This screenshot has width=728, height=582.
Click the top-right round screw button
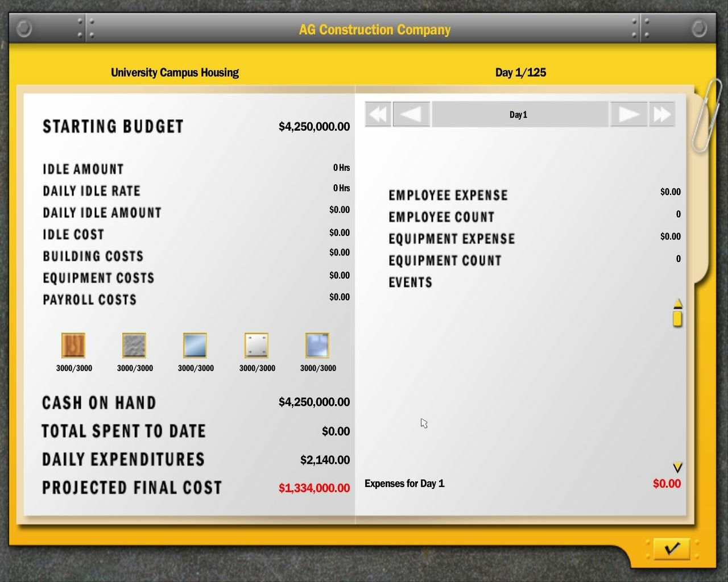click(x=699, y=28)
